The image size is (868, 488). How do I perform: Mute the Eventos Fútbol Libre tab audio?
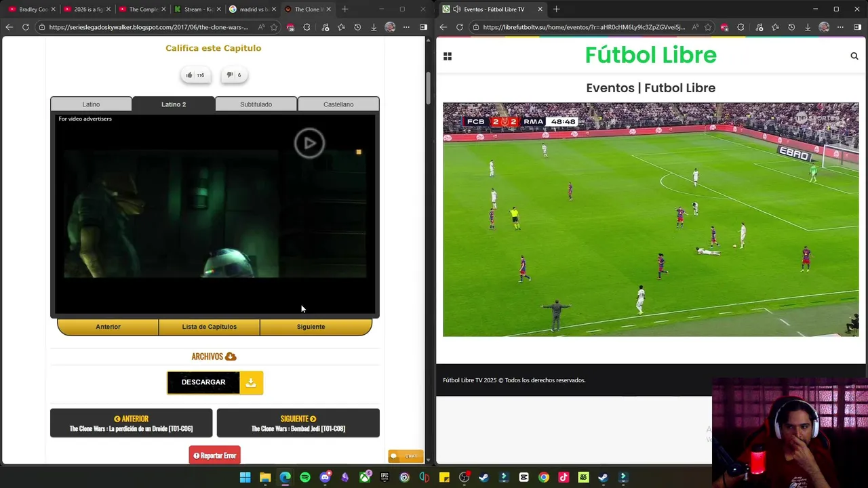coord(456,9)
